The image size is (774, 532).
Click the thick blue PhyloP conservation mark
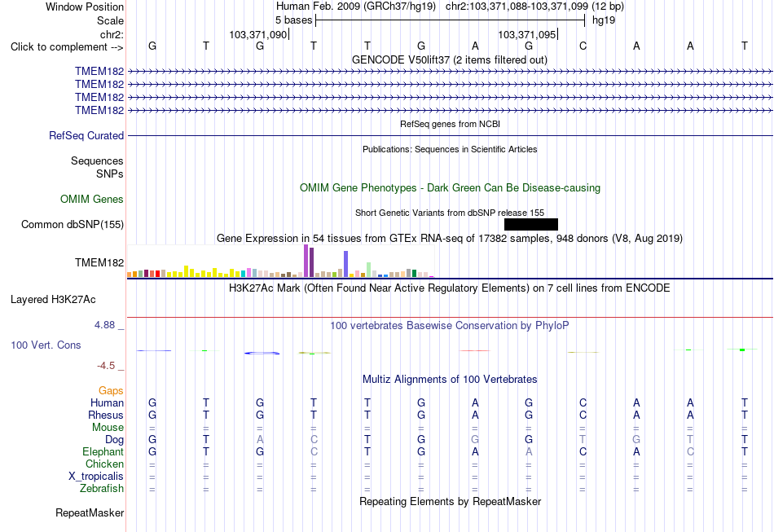(x=262, y=353)
